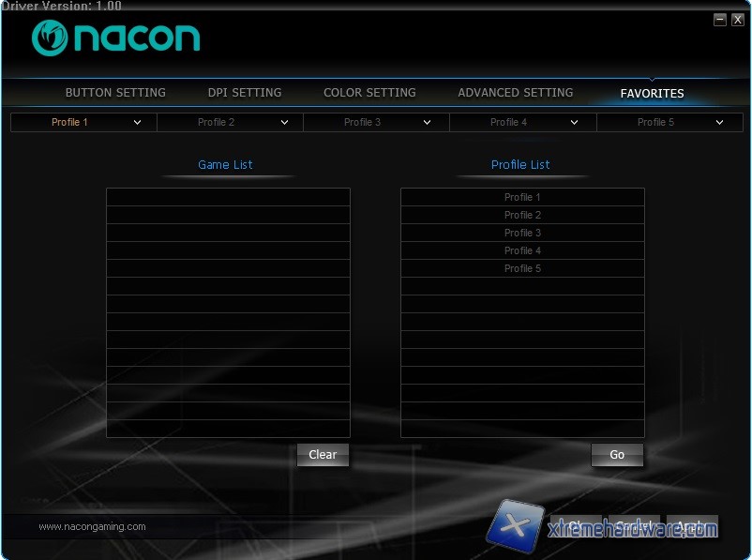
Task: Select Profile 1 in the Profile List
Action: pyautogui.click(x=522, y=197)
